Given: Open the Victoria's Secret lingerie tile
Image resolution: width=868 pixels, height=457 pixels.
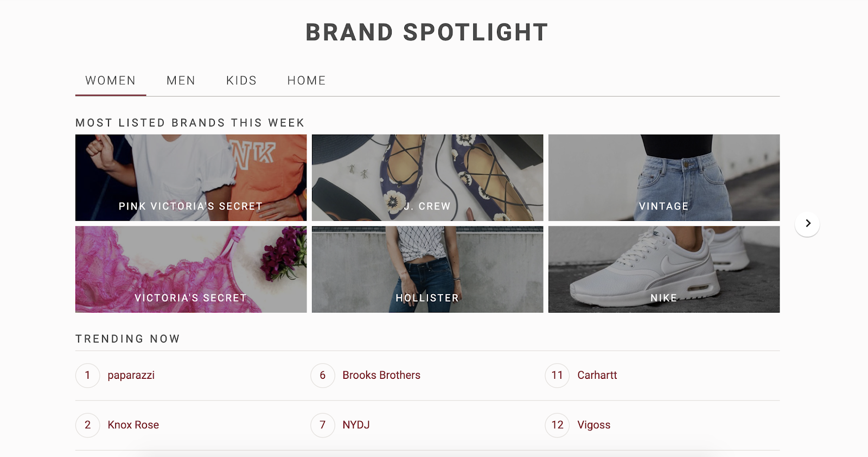Looking at the screenshot, I should tap(191, 269).
